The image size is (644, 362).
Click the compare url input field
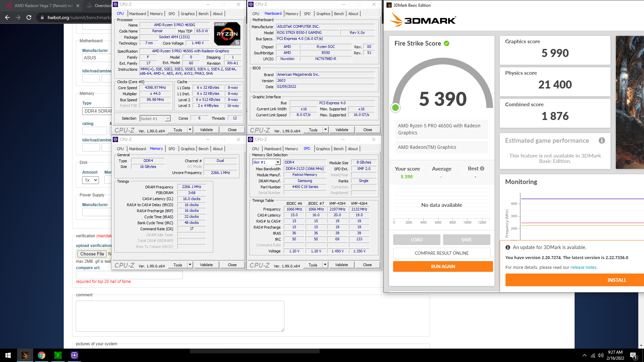(x=129, y=275)
